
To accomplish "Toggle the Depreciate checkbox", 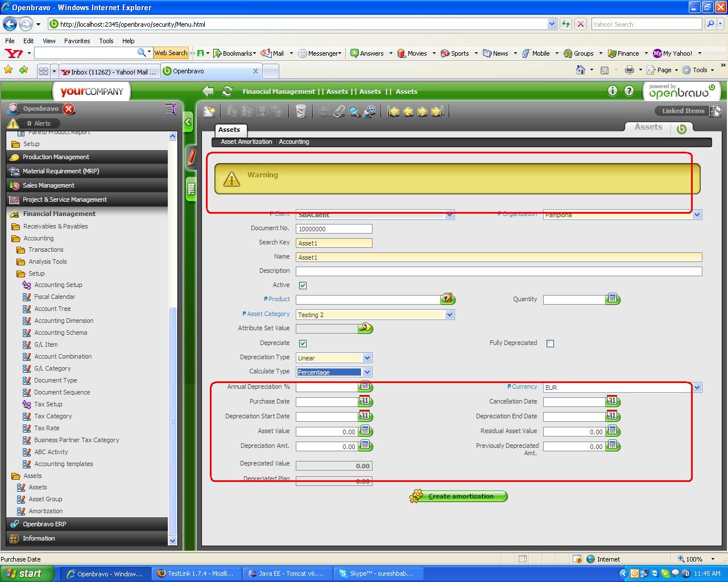I will coord(303,343).
